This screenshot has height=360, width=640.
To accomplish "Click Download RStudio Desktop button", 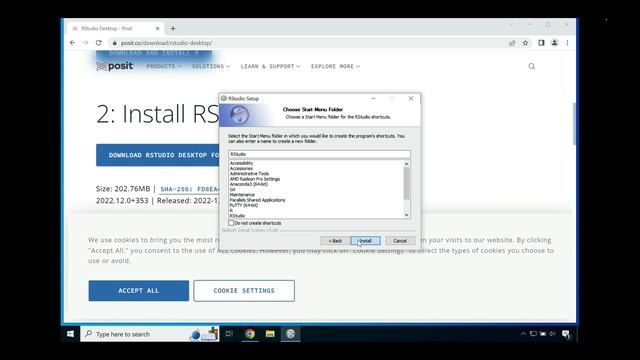I will [x=158, y=155].
